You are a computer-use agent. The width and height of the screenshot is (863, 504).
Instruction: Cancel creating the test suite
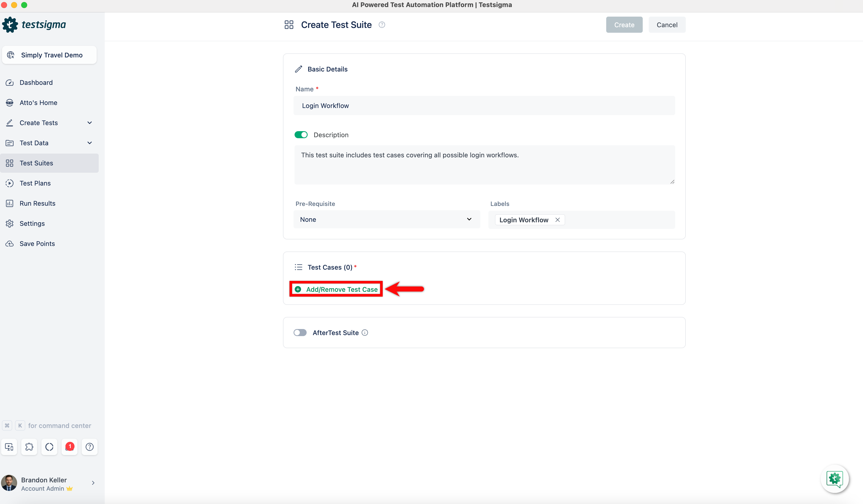[x=667, y=25]
